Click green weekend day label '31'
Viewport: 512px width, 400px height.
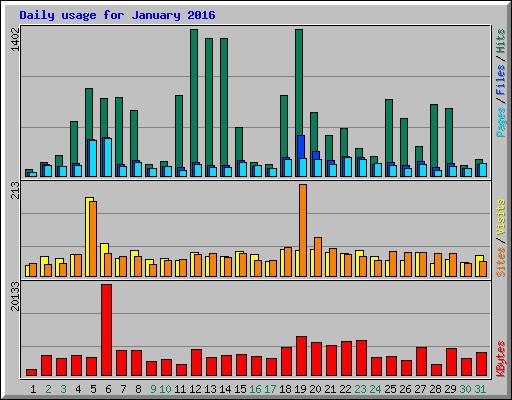[x=480, y=389]
